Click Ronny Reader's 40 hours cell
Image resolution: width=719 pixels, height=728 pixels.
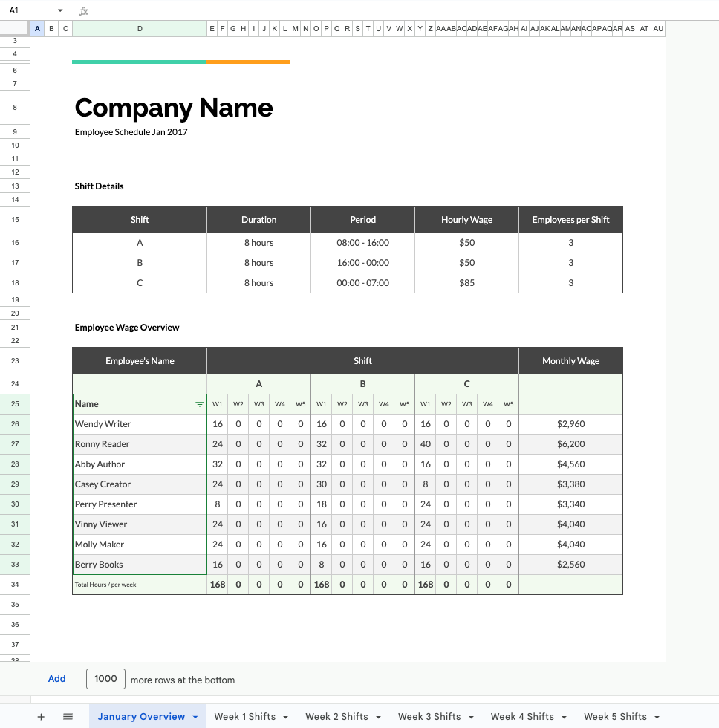tap(425, 444)
